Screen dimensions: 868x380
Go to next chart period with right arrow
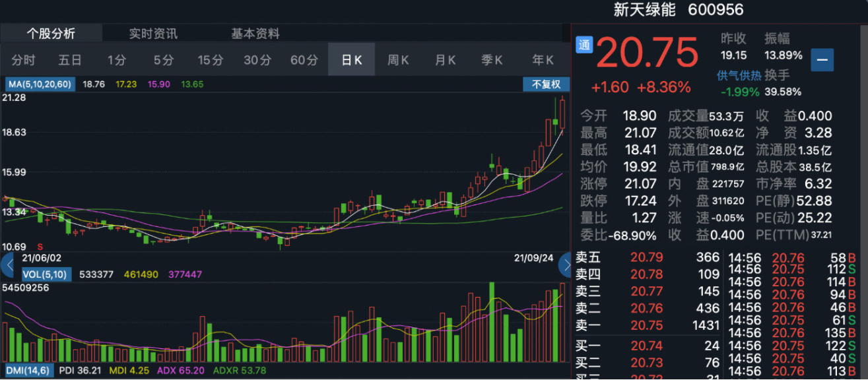(566, 265)
